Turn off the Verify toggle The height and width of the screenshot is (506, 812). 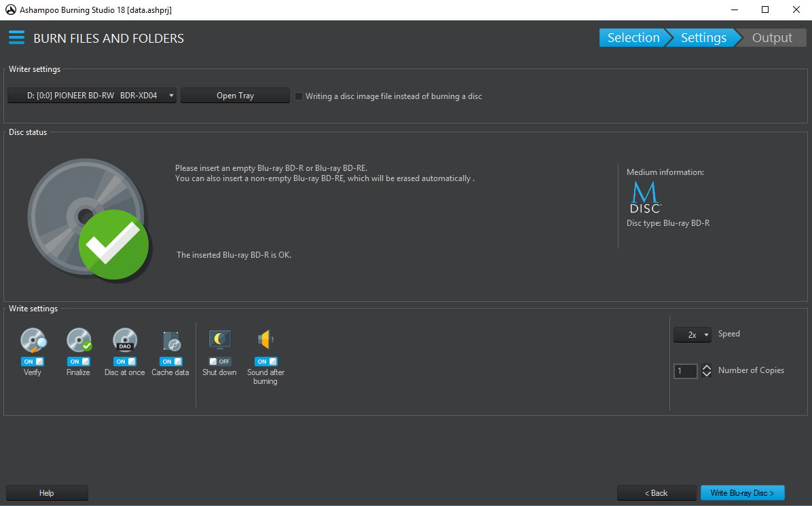[x=33, y=362]
